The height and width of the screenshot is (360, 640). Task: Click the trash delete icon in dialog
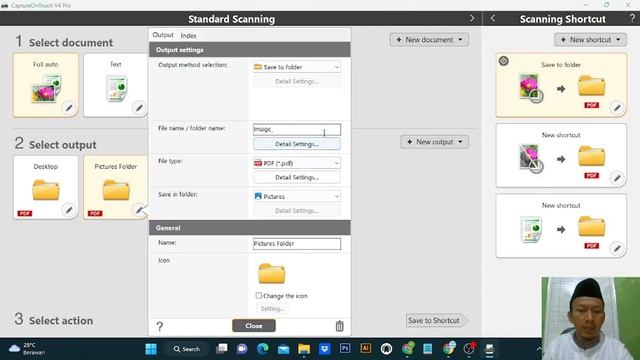[340, 326]
